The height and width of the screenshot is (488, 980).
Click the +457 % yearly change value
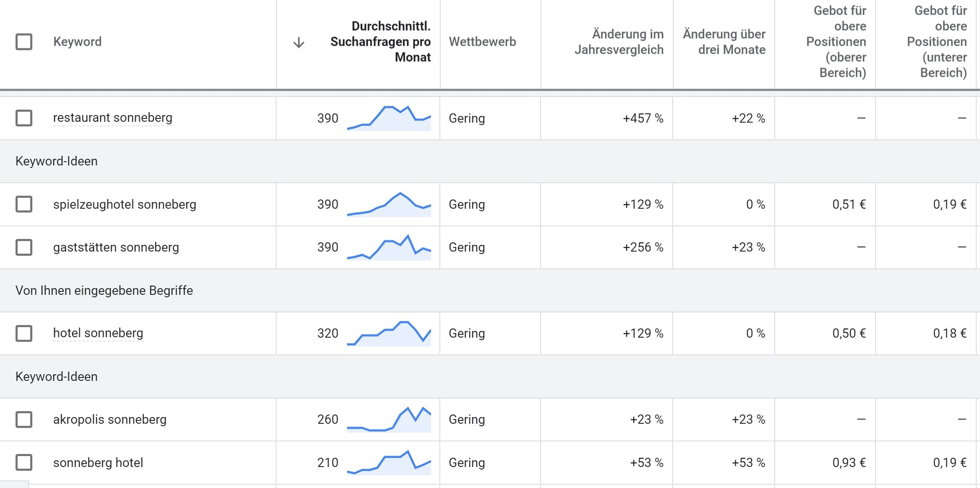click(643, 118)
